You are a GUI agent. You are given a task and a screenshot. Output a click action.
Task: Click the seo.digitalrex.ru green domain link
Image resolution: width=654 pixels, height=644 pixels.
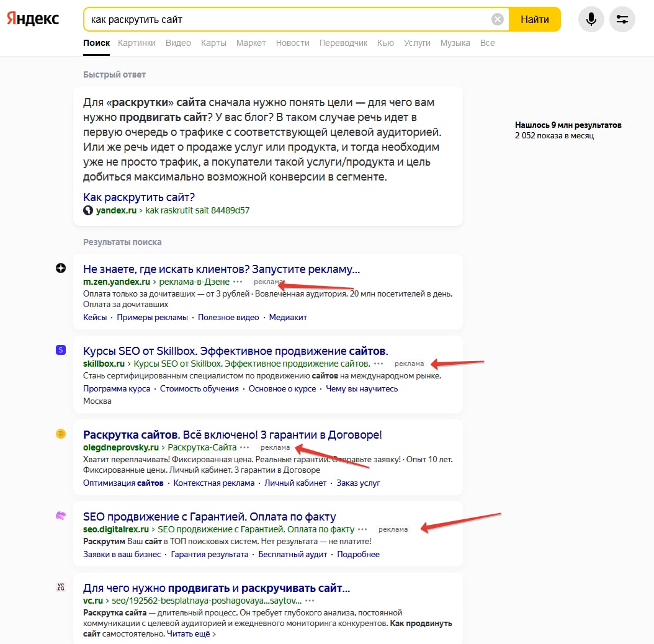pos(116,529)
